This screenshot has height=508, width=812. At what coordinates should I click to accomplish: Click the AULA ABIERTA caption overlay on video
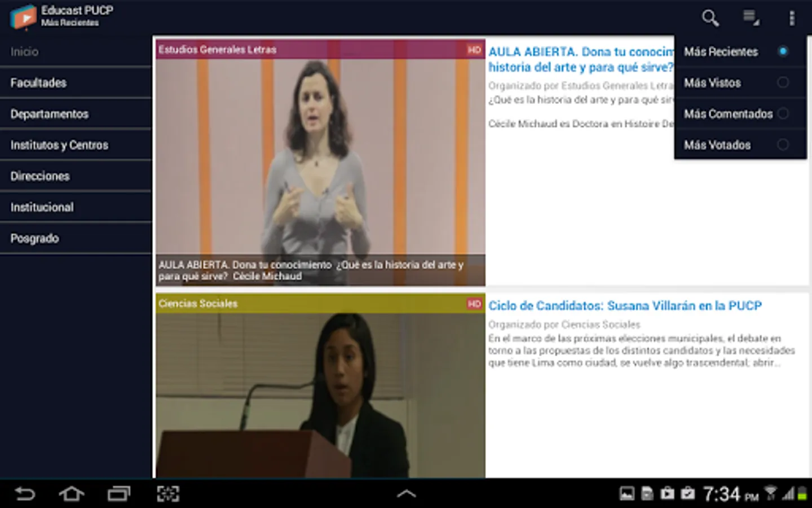[x=320, y=270]
